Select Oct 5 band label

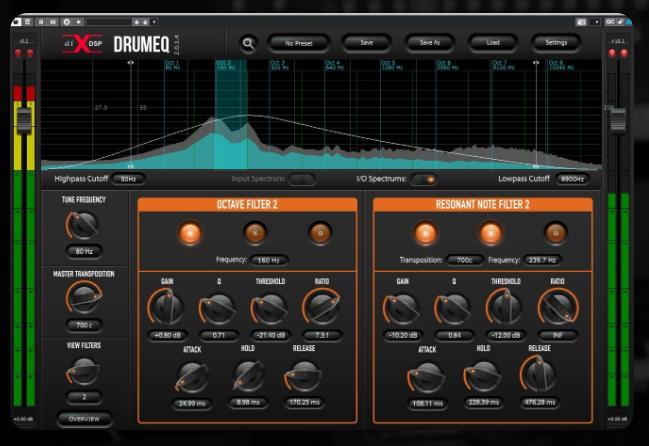pyautogui.click(x=391, y=65)
